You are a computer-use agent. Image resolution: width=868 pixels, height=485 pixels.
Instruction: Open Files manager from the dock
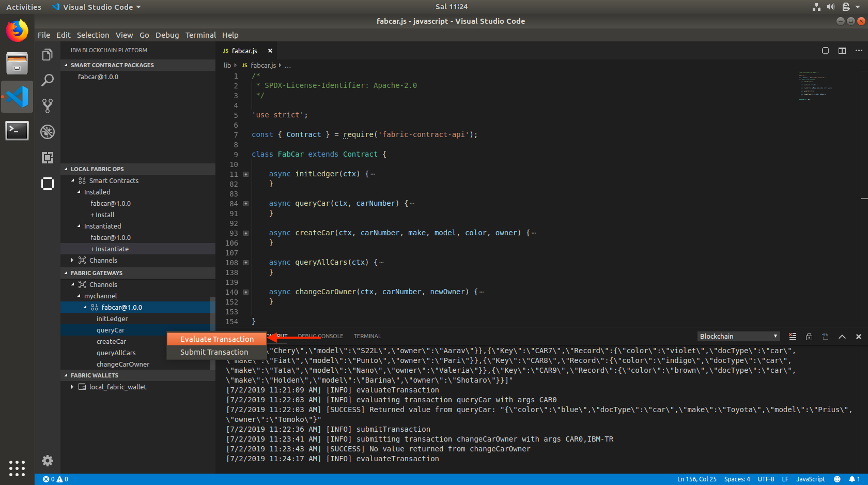coord(17,64)
